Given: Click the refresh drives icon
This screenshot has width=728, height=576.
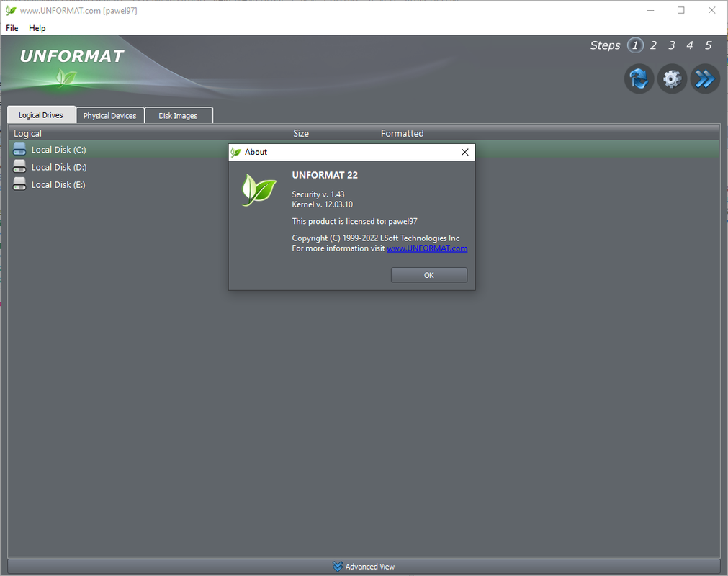Looking at the screenshot, I should [x=639, y=79].
